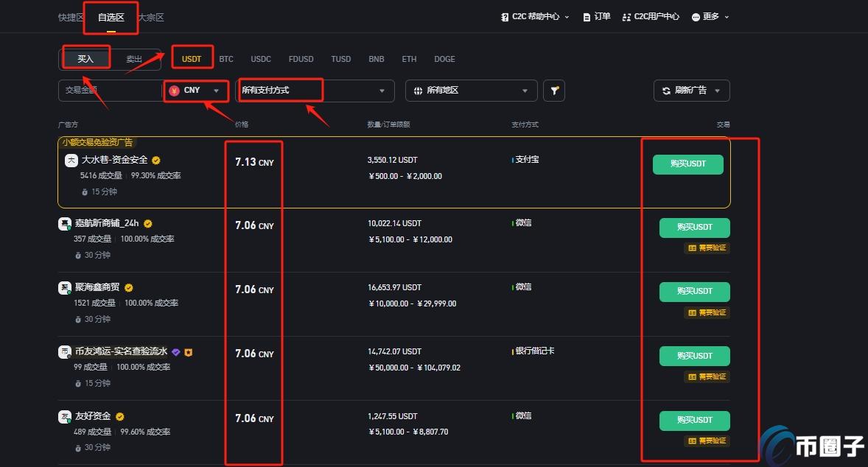This screenshot has width=868, height=467.
Task: Open the advanced filter funnel icon
Action: (554, 90)
